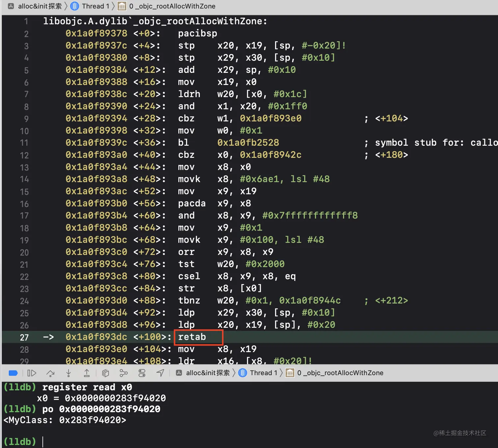Click the <MyClass: 0x283f94020> console output

65,420
